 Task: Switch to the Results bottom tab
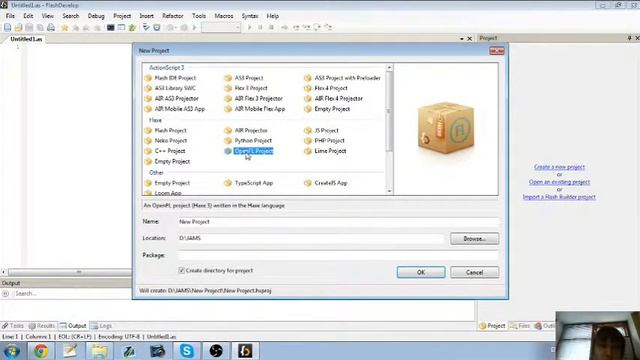[x=42, y=326]
